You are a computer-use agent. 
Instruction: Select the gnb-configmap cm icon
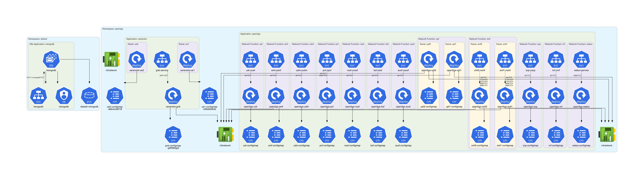pyautogui.click(x=173, y=134)
